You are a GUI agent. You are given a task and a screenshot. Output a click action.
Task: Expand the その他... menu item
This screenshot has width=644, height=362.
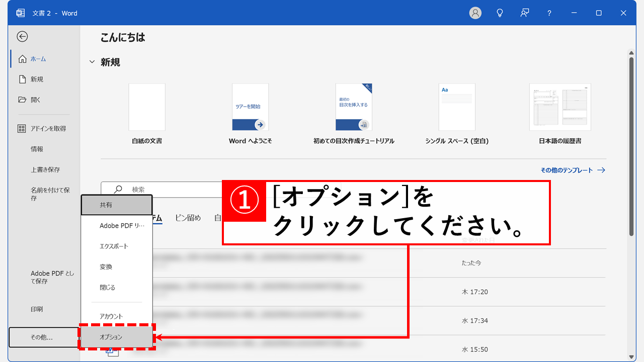(x=43, y=337)
